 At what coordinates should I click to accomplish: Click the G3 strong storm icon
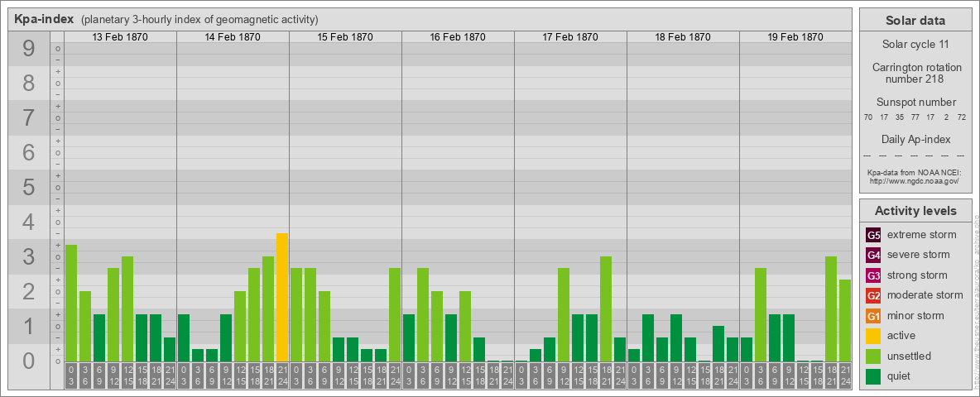tap(873, 275)
